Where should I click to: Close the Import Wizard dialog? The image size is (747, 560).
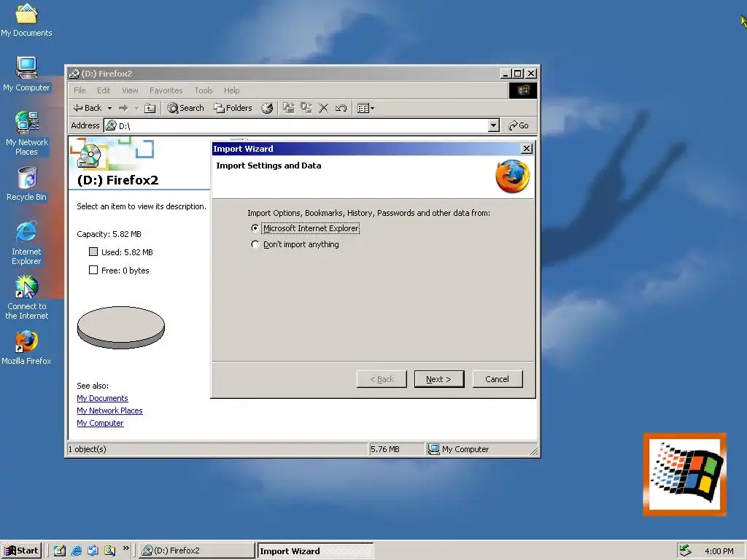point(527,149)
